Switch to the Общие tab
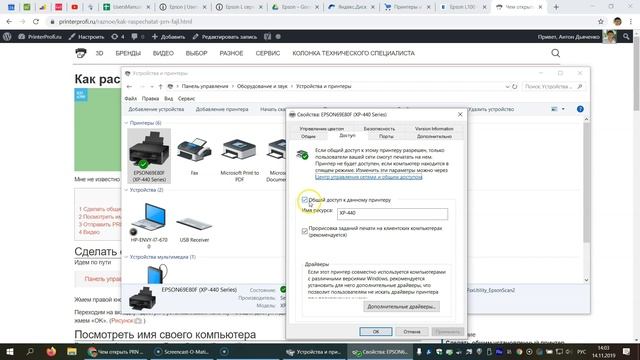 click(x=308, y=136)
